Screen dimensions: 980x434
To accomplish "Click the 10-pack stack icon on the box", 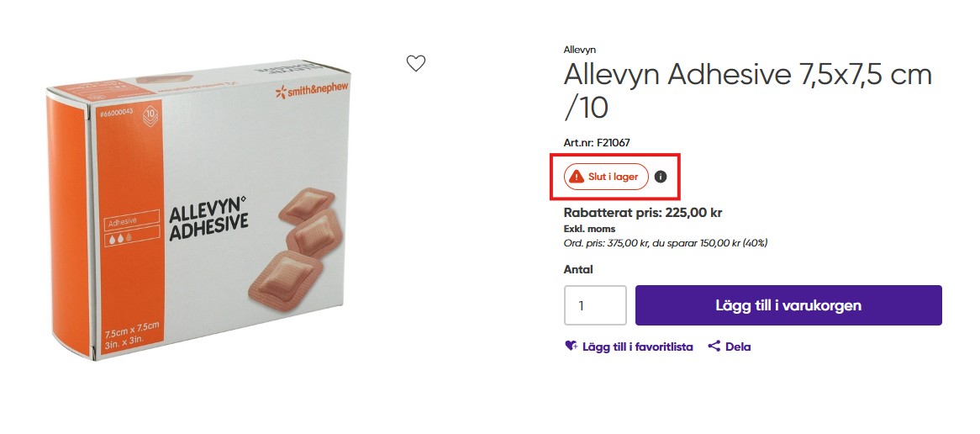I will pyautogui.click(x=151, y=116).
